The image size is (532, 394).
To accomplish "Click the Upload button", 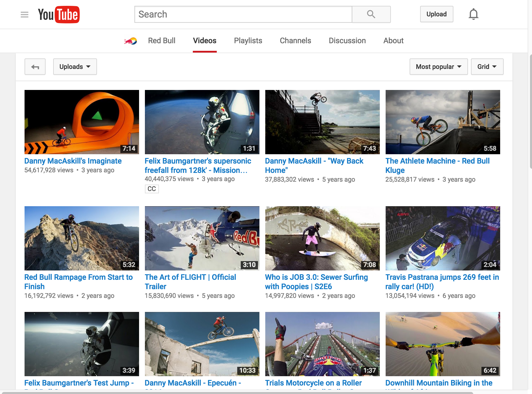I will point(436,14).
